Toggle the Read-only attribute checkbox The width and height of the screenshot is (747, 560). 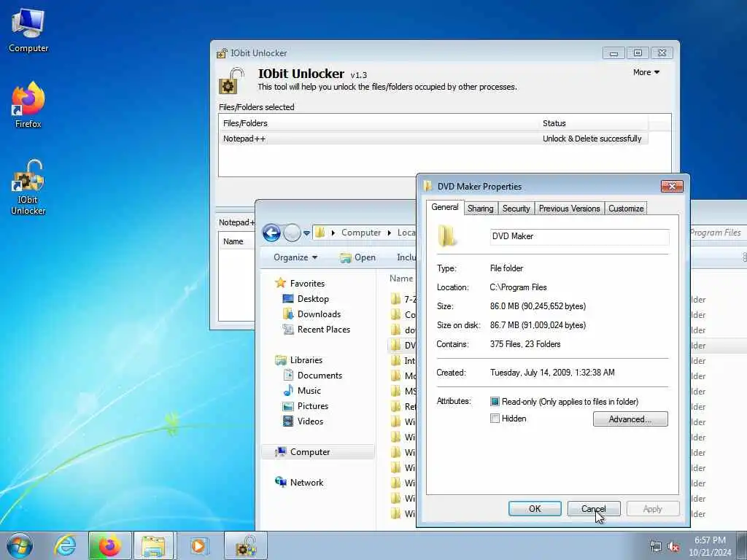click(x=495, y=402)
